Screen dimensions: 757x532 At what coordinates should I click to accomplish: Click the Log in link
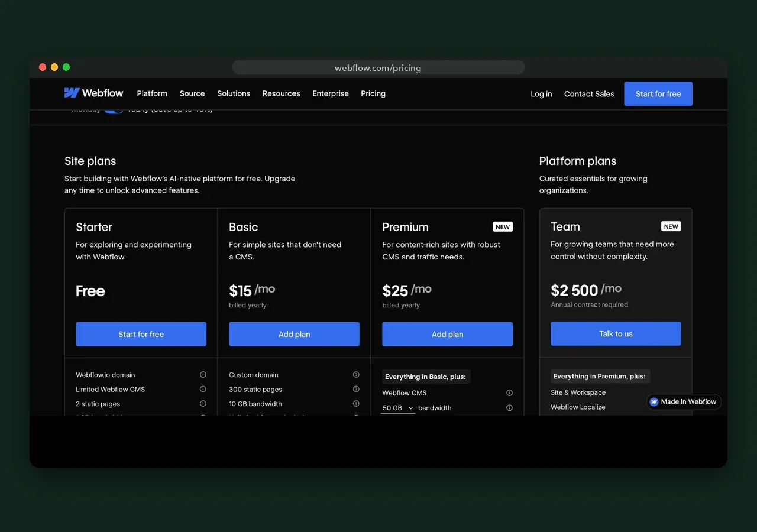[541, 94]
